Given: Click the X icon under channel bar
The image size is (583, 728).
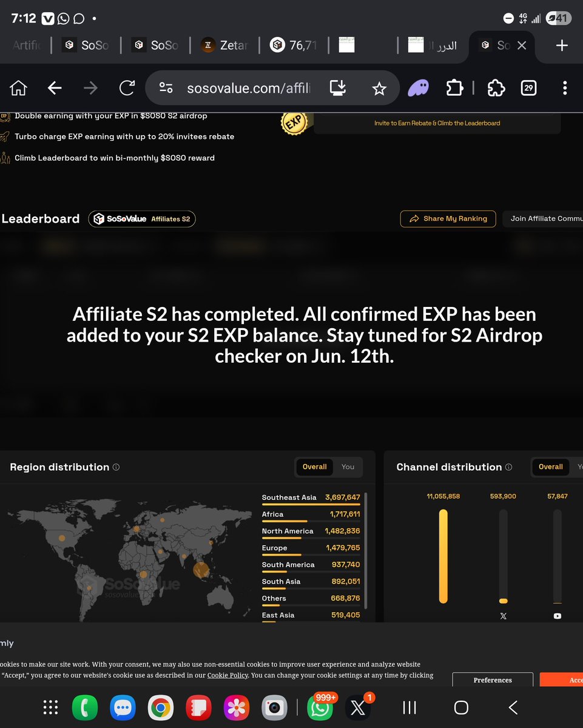Looking at the screenshot, I should point(504,616).
